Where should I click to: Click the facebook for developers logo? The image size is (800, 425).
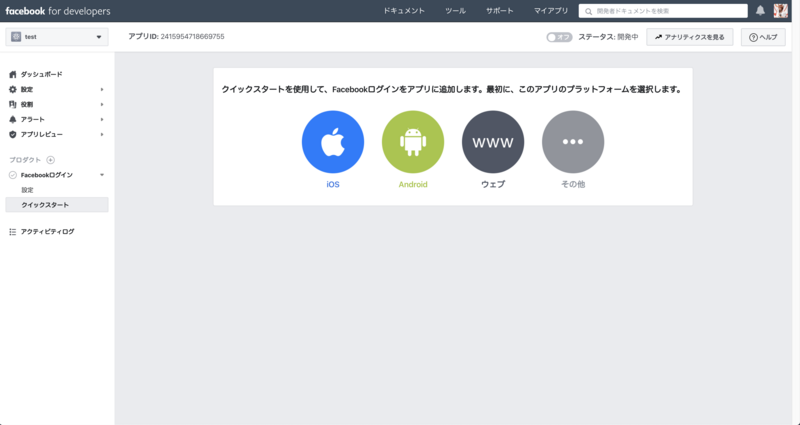pyautogui.click(x=58, y=11)
